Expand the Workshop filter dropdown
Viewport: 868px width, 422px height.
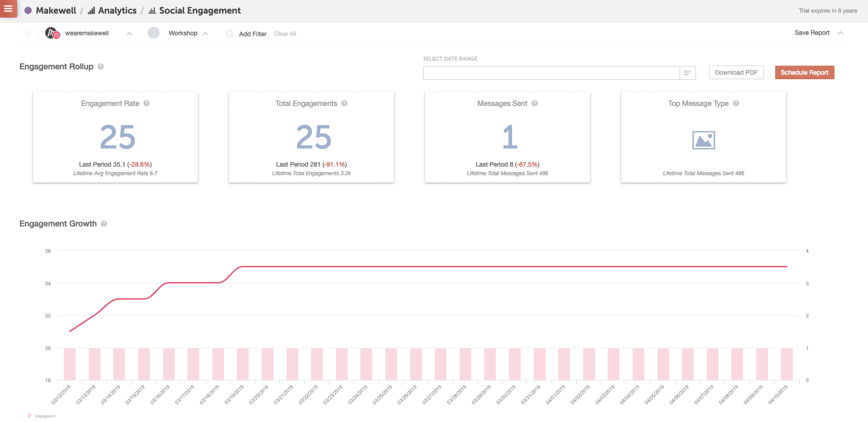(x=205, y=34)
